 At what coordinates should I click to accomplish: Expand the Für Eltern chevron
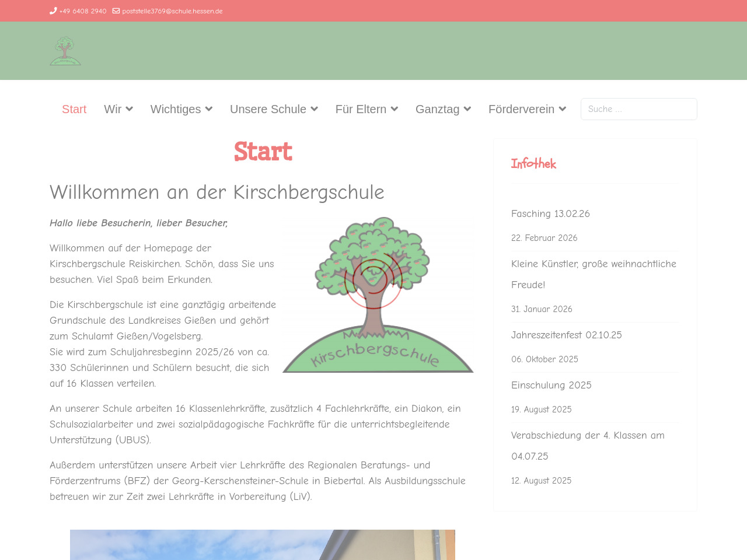pos(395,109)
